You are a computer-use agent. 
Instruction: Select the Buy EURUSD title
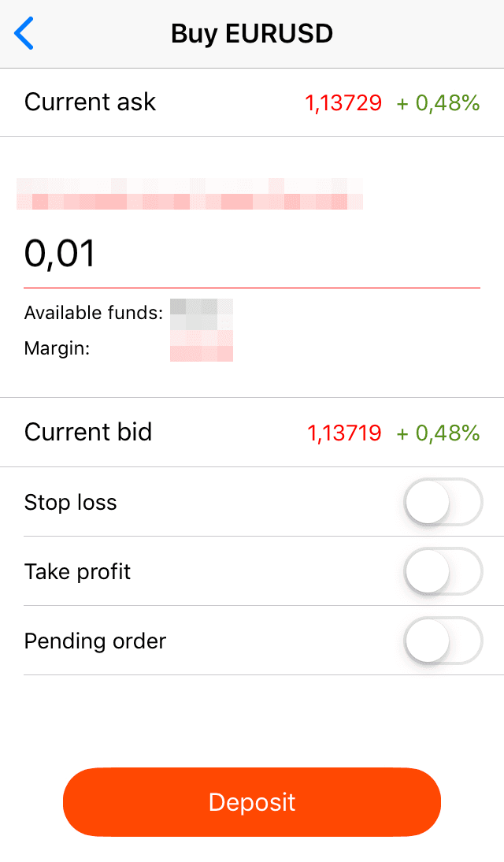point(252,33)
